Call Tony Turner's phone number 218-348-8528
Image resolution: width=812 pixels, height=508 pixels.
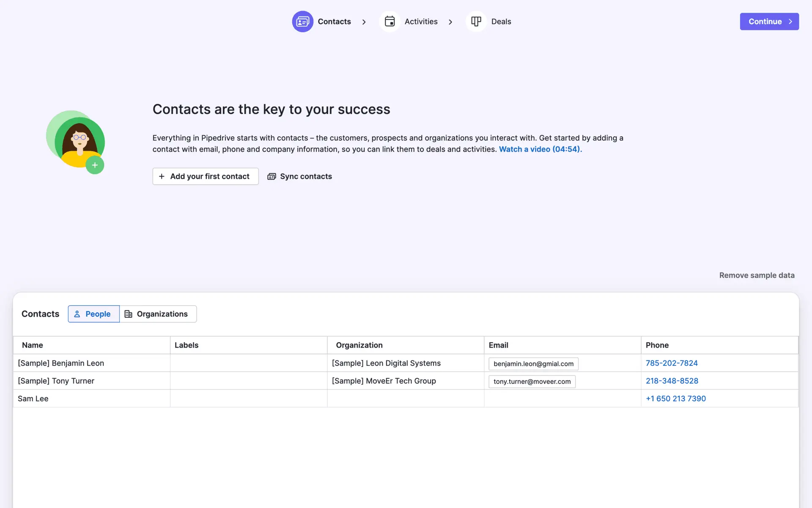tap(672, 381)
